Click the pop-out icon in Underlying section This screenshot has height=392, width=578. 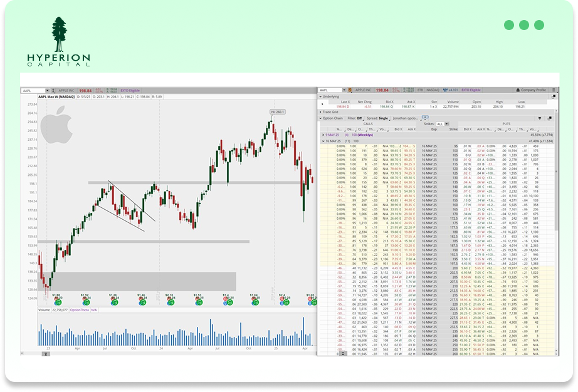pyautogui.click(x=554, y=97)
